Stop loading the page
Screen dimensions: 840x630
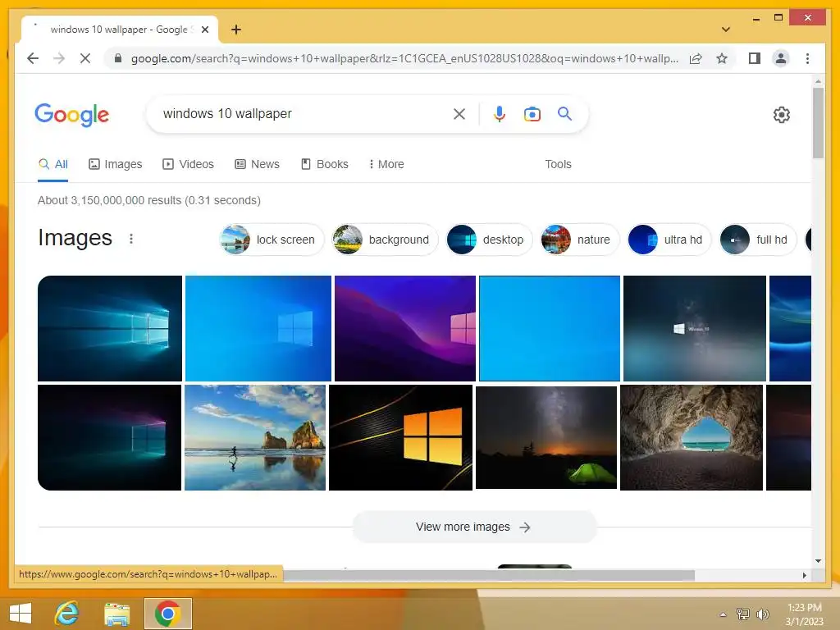[x=85, y=58]
